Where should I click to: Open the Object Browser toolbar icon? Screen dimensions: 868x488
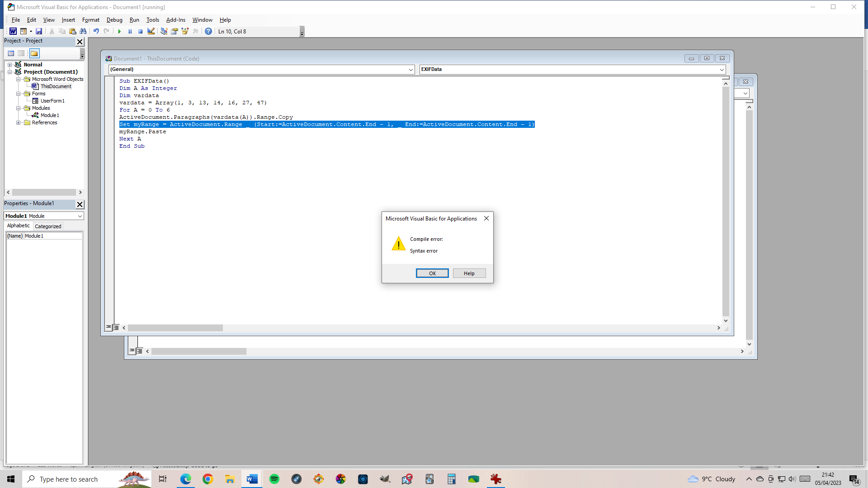tap(185, 31)
